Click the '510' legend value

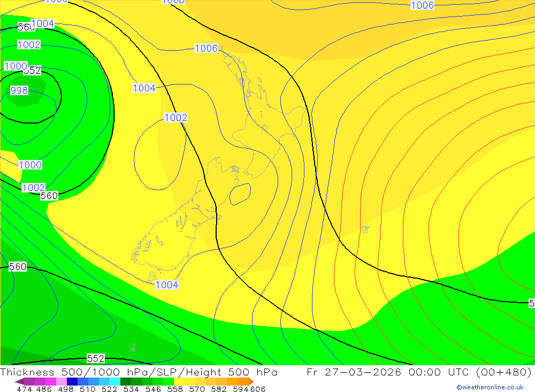87,389
